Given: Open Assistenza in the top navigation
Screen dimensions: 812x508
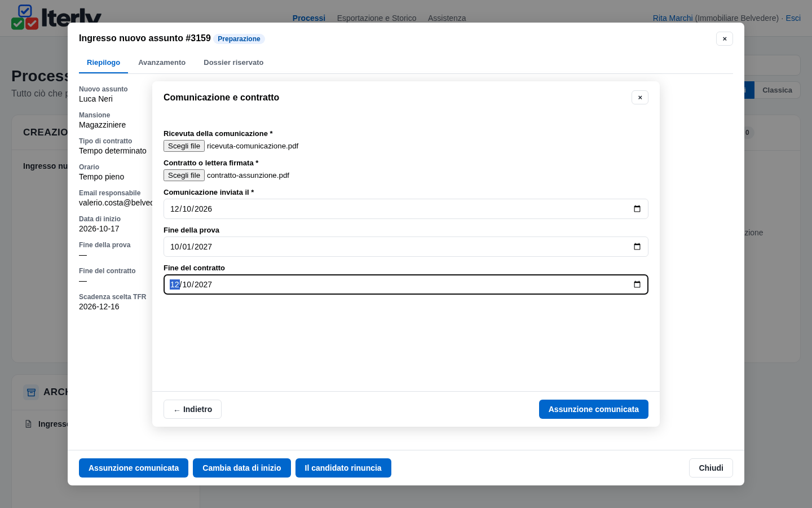Looking at the screenshot, I should 447,18.
